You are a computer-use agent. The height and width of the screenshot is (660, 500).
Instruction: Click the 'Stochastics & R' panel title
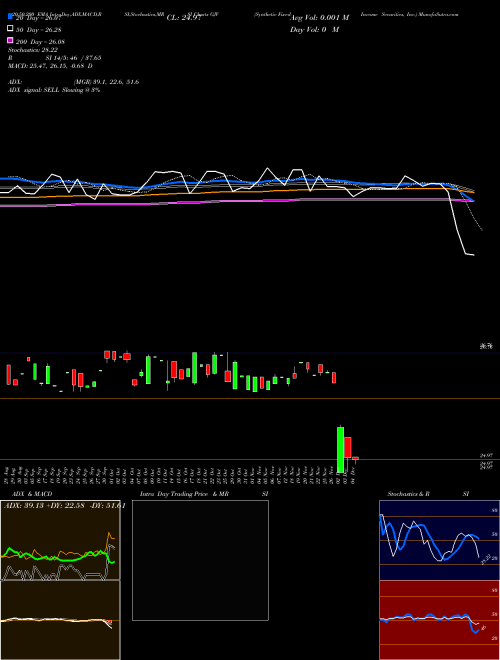[409, 494]
